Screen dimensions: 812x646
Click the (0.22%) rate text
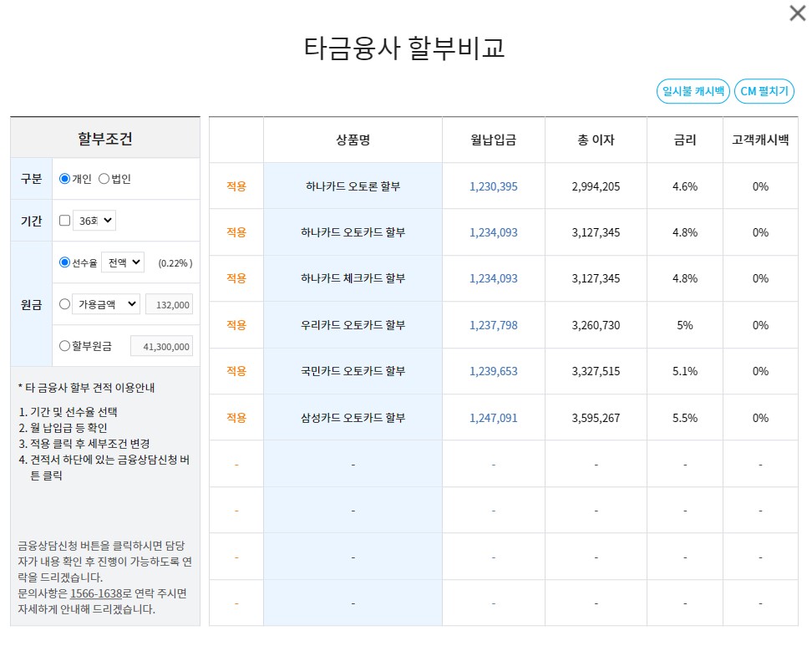pos(175,263)
